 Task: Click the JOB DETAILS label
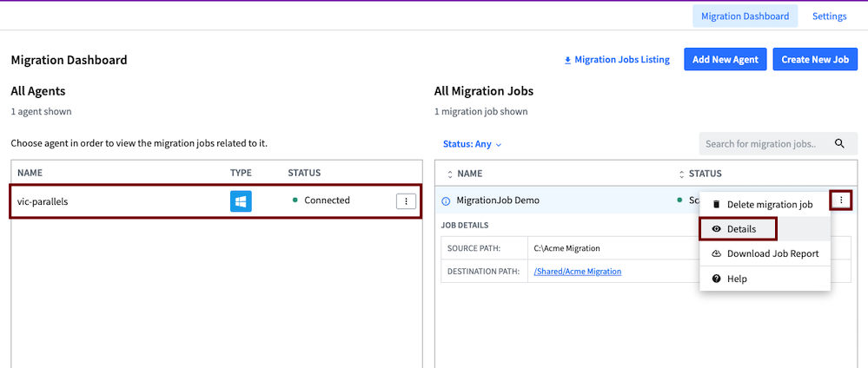(x=465, y=226)
